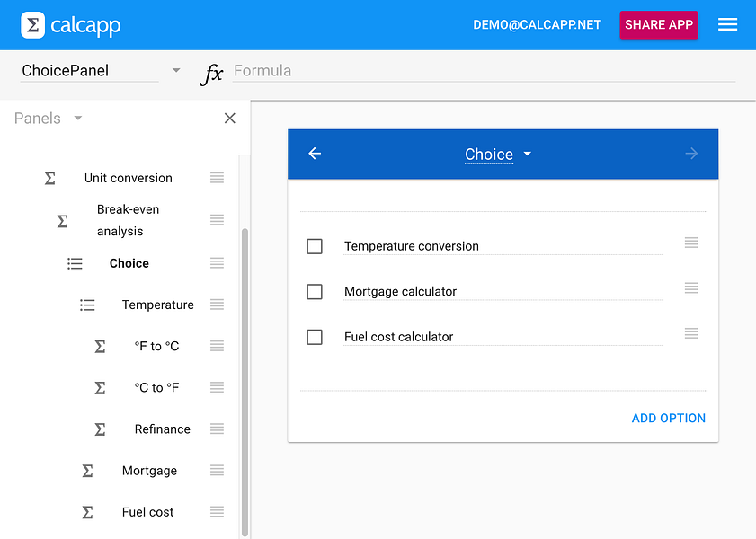This screenshot has width=756, height=539.
Task: Click the panels list vertical scrollbar
Action: coord(245,382)
